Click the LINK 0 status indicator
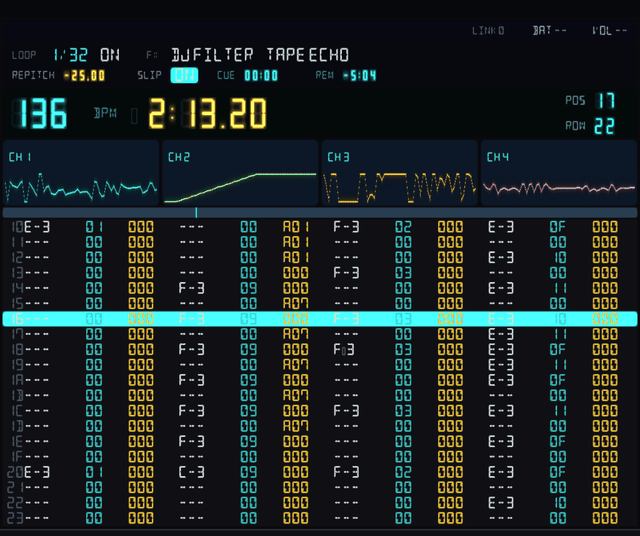This screenshot has width=640, height=536. (x=488, y=31)
